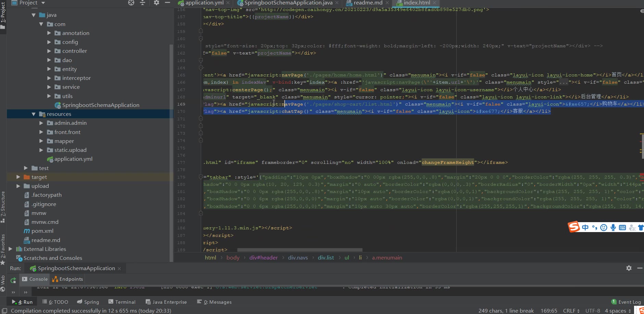
Task: Open the 6: TODO tool window
Action: (55, 302)
